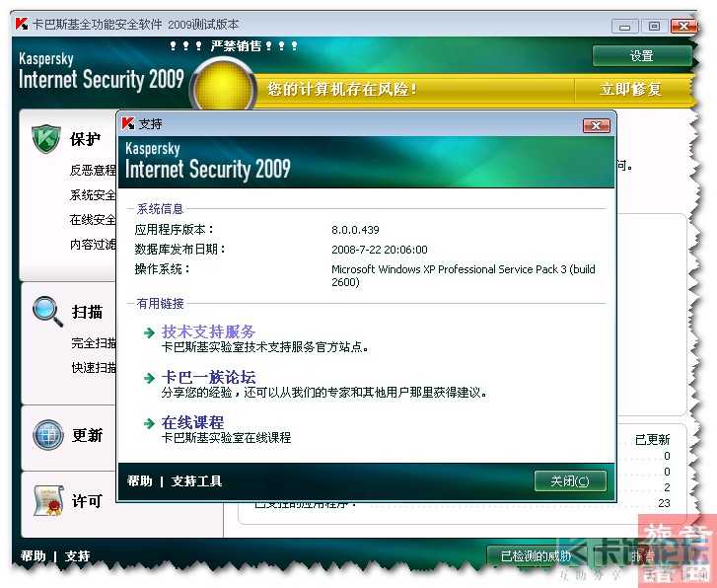The image size is (717, 588).
Task: Click the green arrow beside 卡巴一族论坛
Action: click(x=149, y=378)
